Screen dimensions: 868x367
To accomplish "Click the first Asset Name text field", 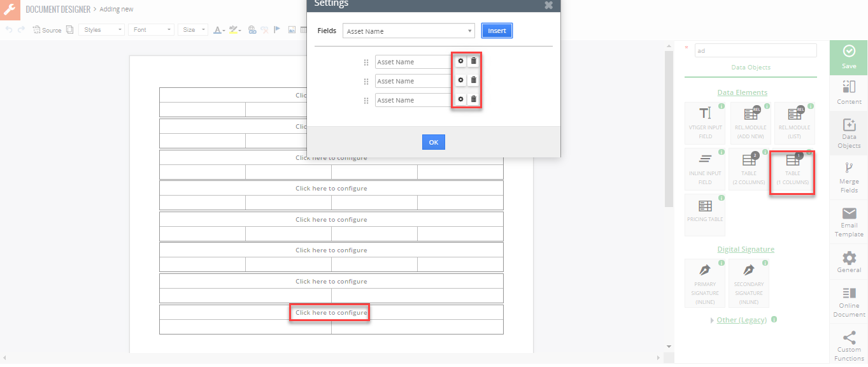I will (x=414, y=62).
